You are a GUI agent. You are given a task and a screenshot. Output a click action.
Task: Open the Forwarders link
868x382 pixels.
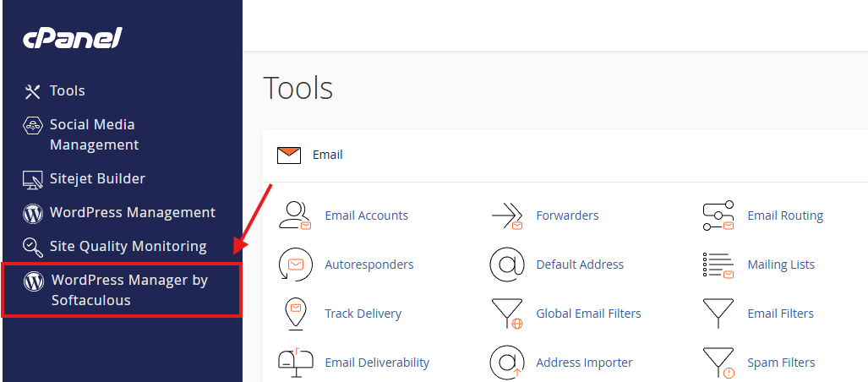(x=567, y=216)
